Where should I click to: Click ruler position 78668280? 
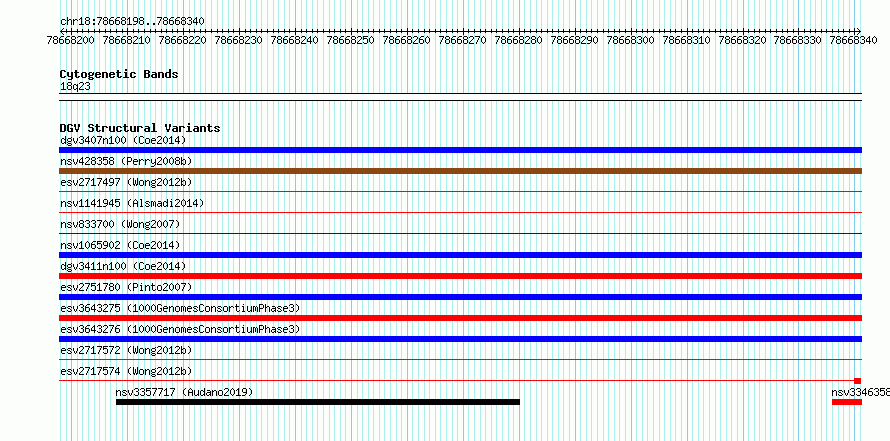click(x=519, y=40)
